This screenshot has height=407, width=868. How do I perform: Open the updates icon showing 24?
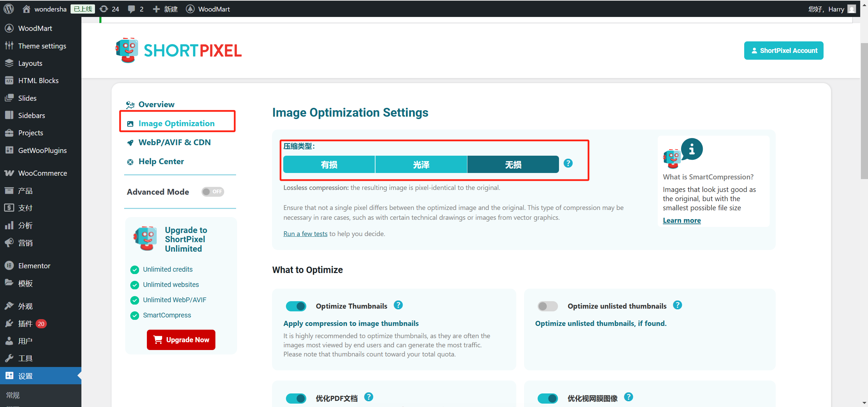coord(109,9)
